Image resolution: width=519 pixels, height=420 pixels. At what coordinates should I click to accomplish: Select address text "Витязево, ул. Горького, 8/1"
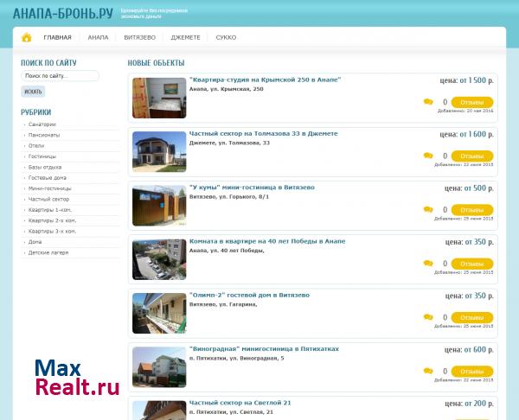pos(229,197)
